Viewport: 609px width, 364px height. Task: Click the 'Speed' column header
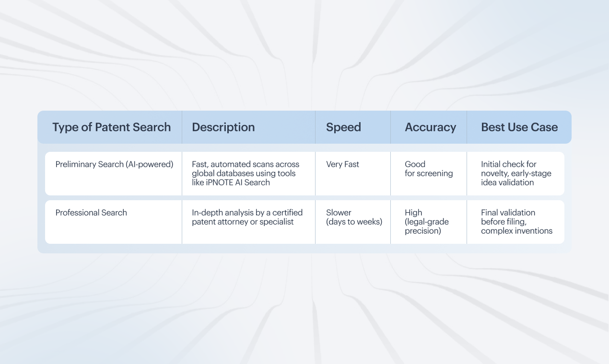click(343, 127)
